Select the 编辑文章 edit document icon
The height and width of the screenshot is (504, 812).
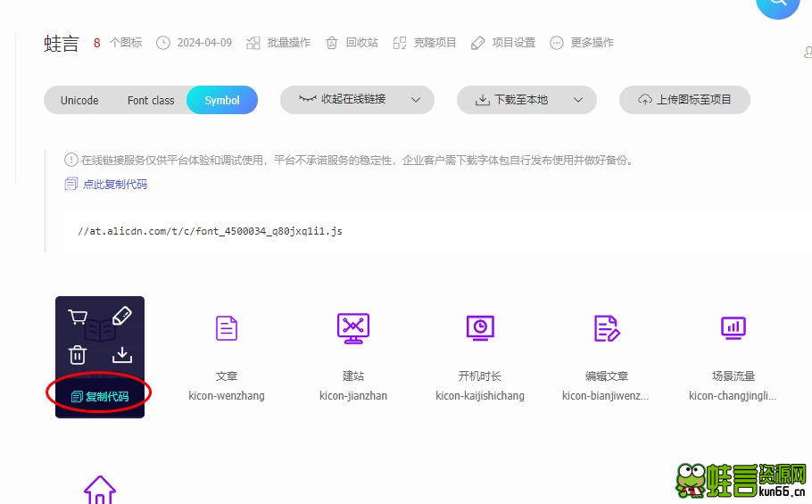pyautogui.click(x=607, y=328)
